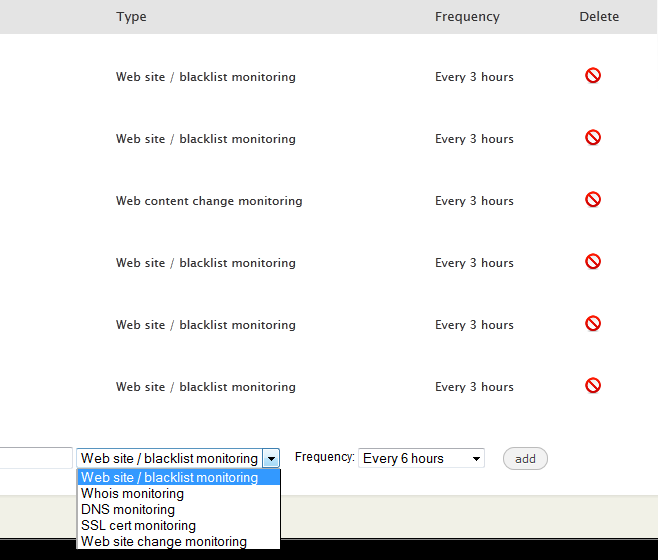This screenshot has width=658, height=560.
Task: Select SSL cert monitoring option
Action: [x=178, y=525]
